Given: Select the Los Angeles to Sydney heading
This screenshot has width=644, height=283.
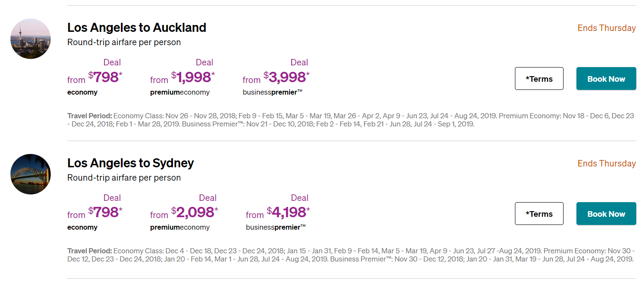Looking at the screenshot, I should (x=131, y=163).
